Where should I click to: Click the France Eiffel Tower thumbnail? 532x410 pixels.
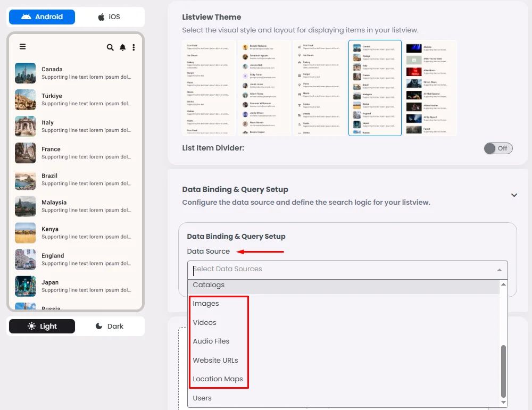coord(25,153)
